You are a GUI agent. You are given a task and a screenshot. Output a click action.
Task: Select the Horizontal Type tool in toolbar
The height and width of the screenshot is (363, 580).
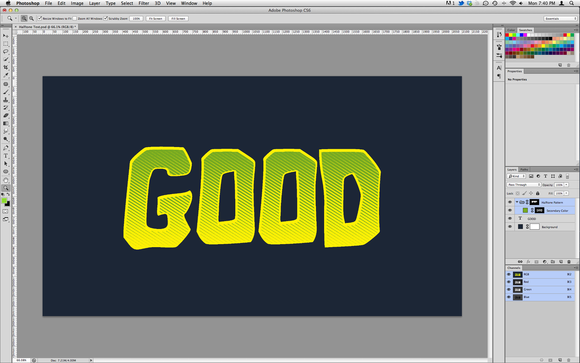6,156
